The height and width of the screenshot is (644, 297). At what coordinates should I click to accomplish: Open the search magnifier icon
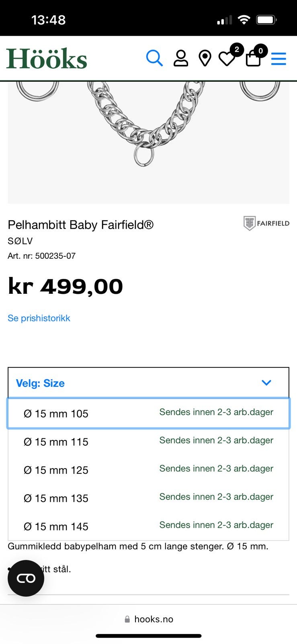[x=154, y=58]
